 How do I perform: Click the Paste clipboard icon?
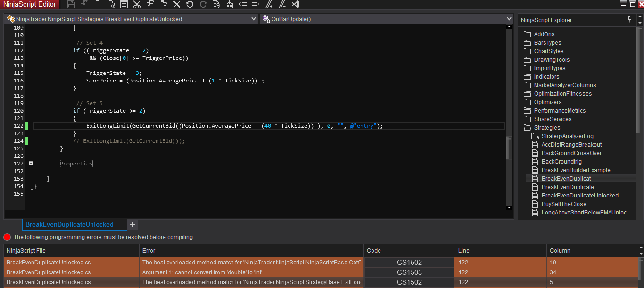[164, 5]
